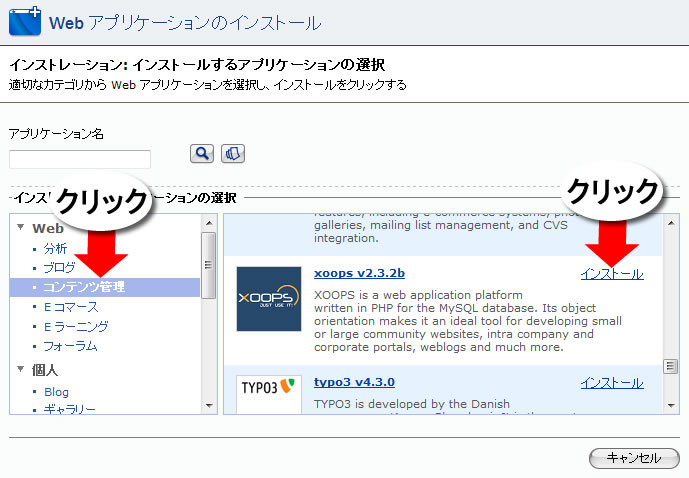This screenshot has height=478, width=689.
Task: Select the ブログ category under Web
Action: click(x=58, y=268)
